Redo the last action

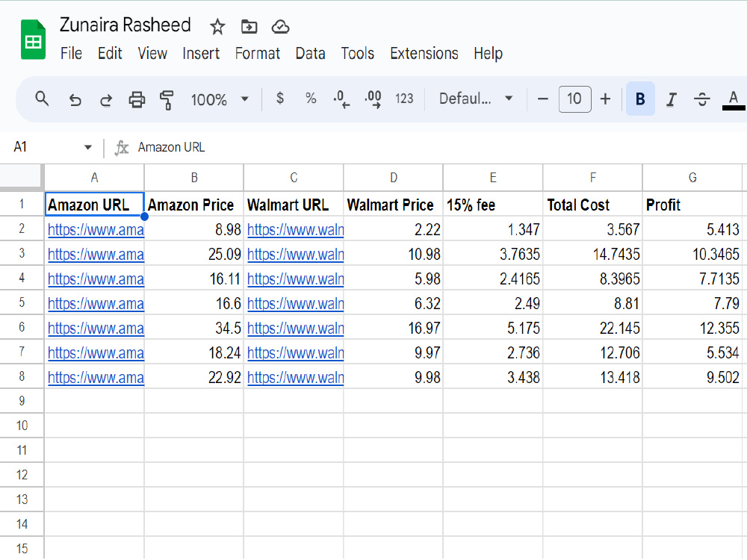tap(106, 99)
